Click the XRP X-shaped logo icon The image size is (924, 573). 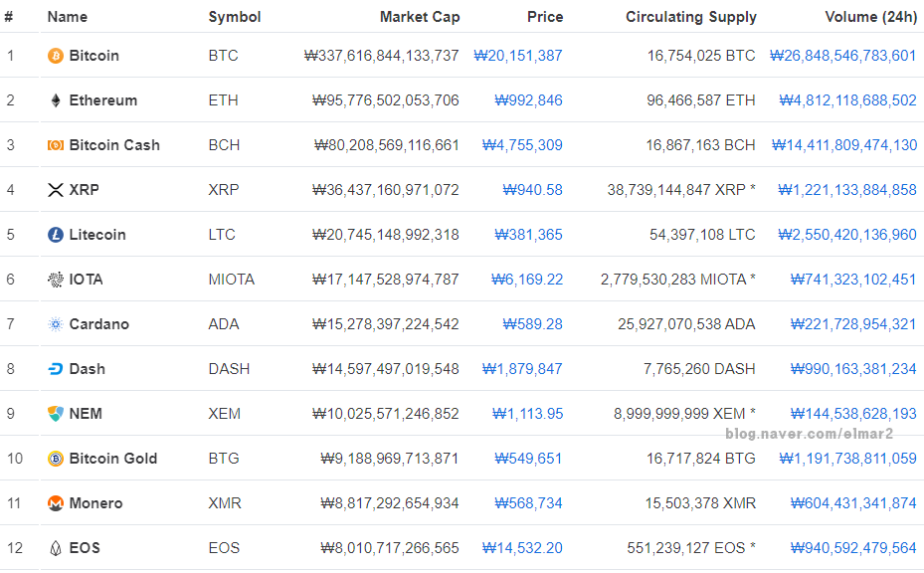[x=56, y=190]
